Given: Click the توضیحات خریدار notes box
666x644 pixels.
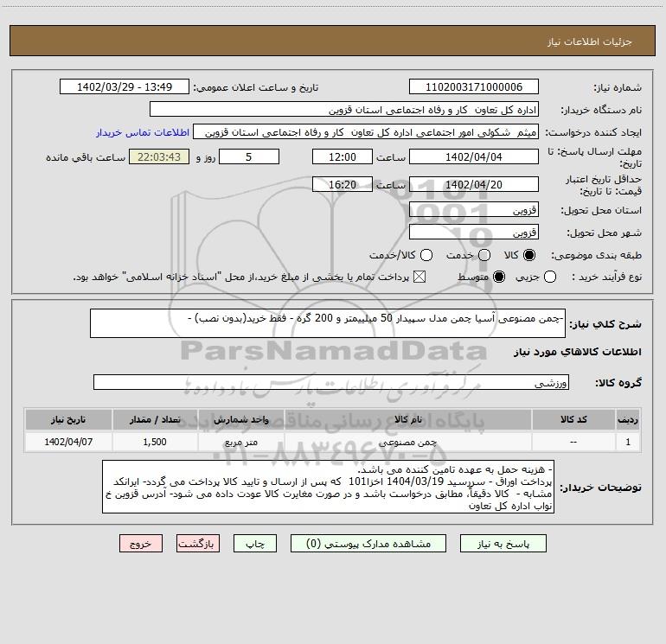Looking at the screenshot, I should pos(329,487).
